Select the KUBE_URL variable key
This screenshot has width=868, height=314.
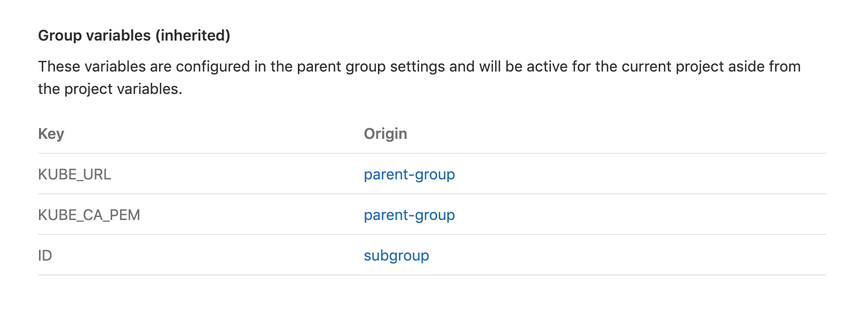pos(75,175)
